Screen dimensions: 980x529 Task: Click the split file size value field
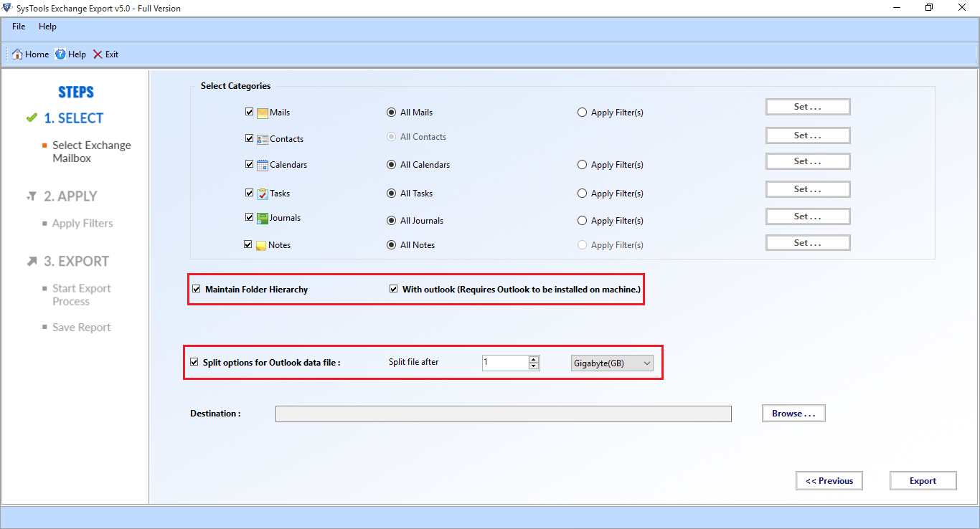click(x=505, y=363)
